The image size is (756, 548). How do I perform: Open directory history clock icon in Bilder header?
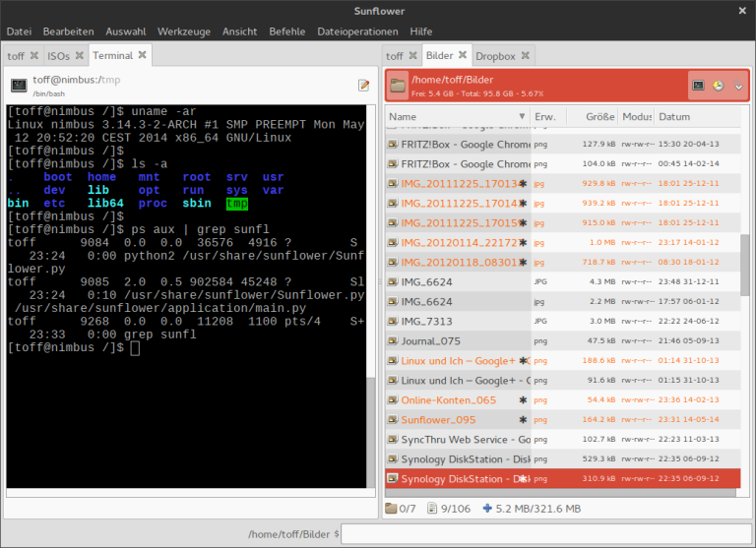[718, 86]
